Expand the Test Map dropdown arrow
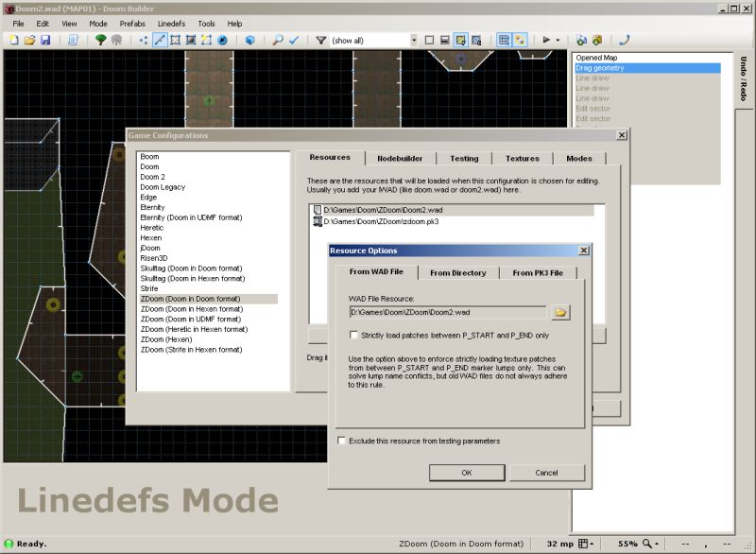The image size is (756, 554). point(558,41)
